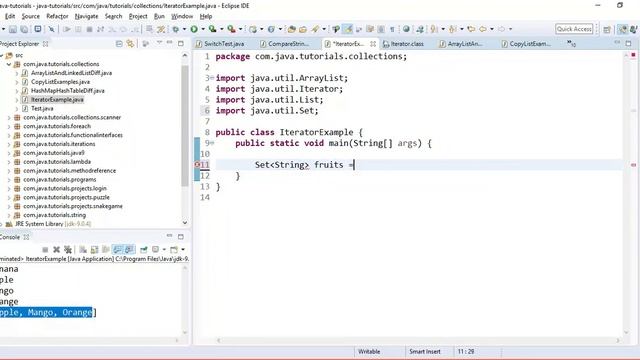
Task: Click Project Explorer vertical scrollbar down arrow
Action: [x=185, y=223]
